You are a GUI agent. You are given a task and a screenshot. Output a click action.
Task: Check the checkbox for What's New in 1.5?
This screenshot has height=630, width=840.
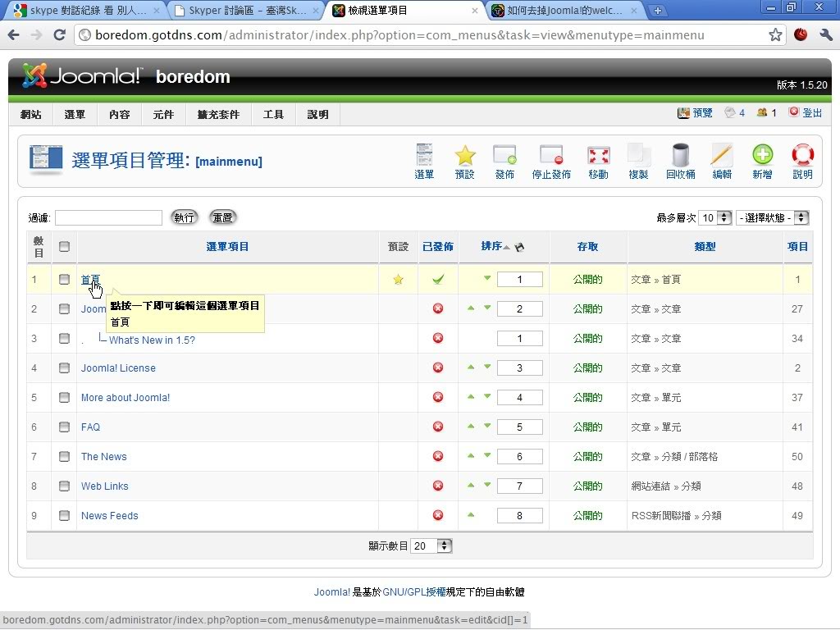(64, 338)
